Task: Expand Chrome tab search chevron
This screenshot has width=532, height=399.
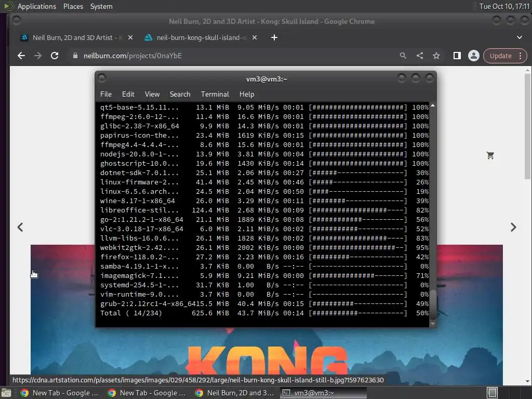Action: point(520,37)
